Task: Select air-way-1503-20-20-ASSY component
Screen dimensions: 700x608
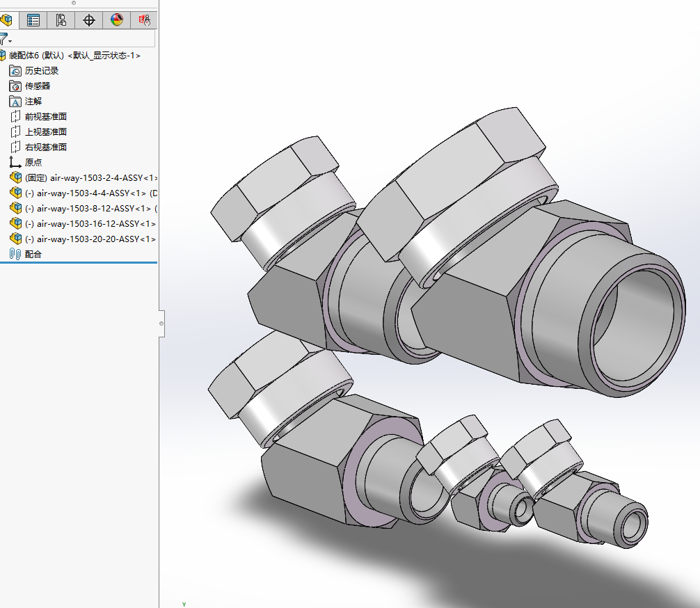Action: 90,239
